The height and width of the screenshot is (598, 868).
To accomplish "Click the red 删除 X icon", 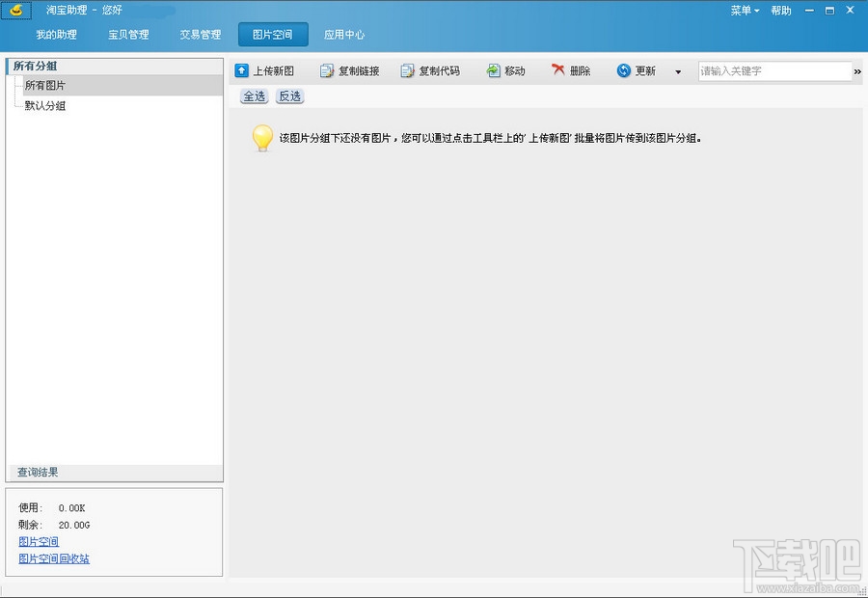I will (558, 69).
